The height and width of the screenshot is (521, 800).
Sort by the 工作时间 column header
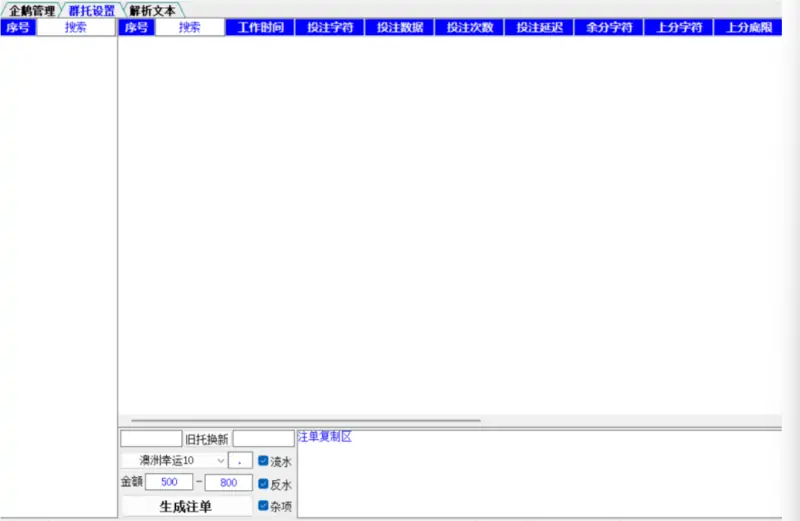[x=260, y=28]
